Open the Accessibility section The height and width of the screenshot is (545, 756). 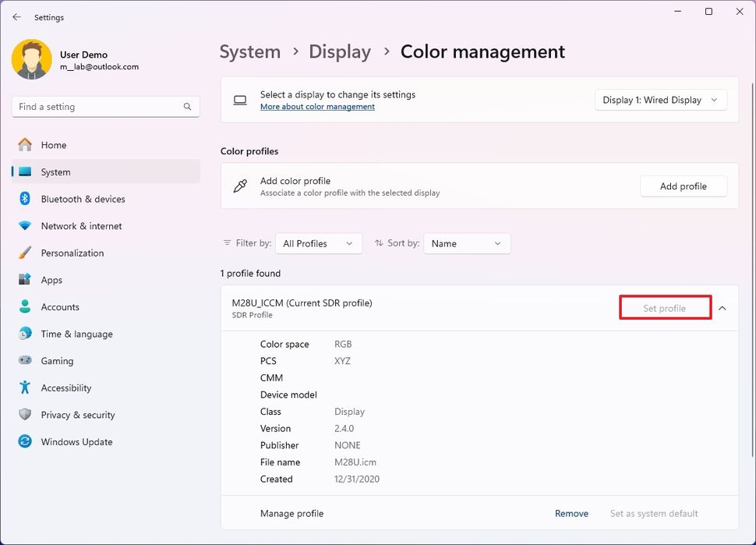tap(65, 388)
